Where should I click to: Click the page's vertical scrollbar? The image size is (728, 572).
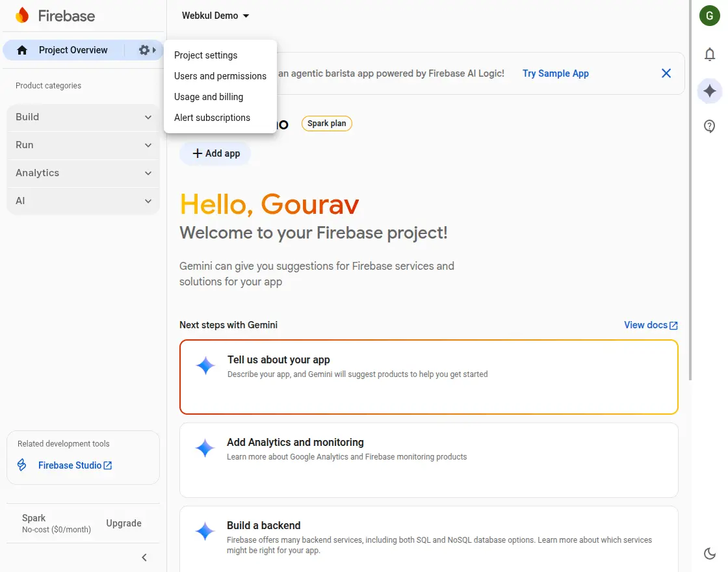click(690, 195)
